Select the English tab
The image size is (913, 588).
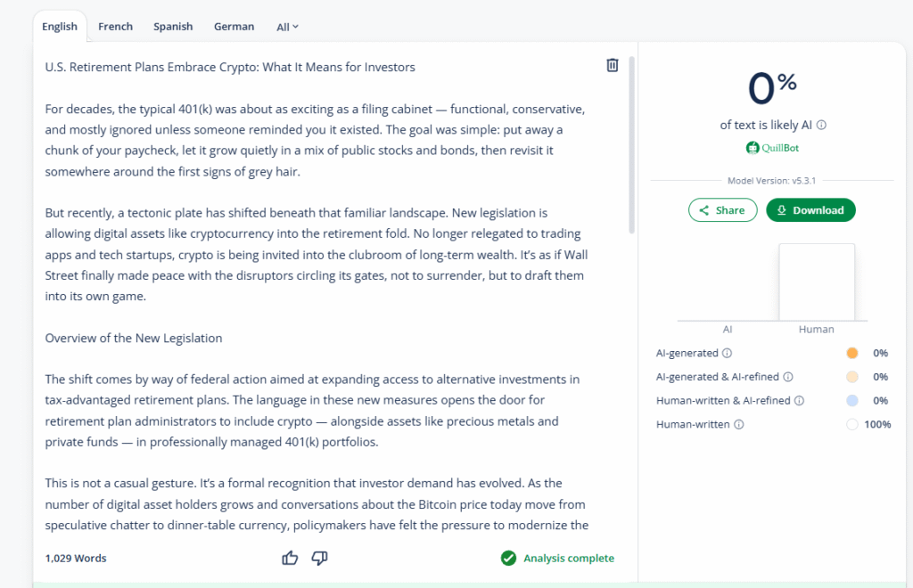[x=60, y=27]
